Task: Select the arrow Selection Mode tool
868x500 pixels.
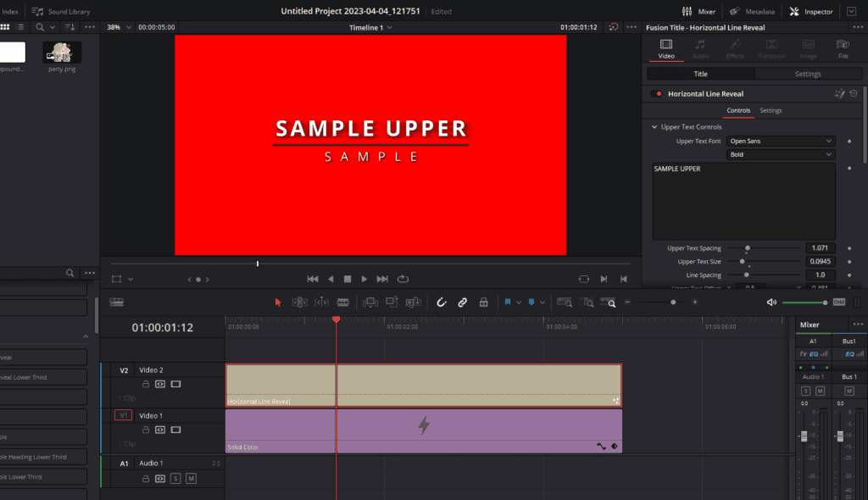Action: pos(278,303)
